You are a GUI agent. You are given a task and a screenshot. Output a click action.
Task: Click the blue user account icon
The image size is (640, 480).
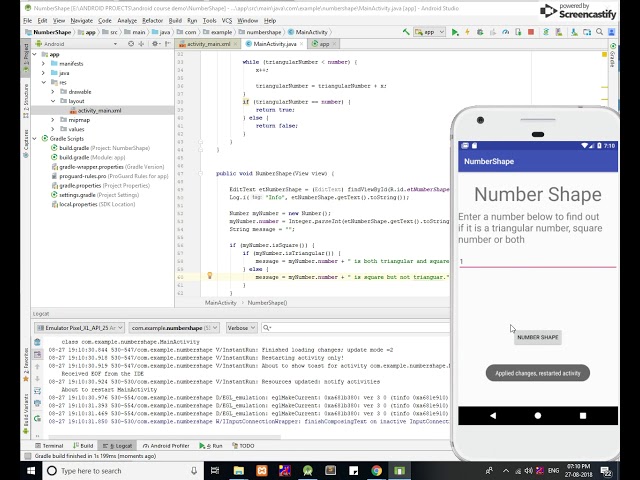point(611,32)
